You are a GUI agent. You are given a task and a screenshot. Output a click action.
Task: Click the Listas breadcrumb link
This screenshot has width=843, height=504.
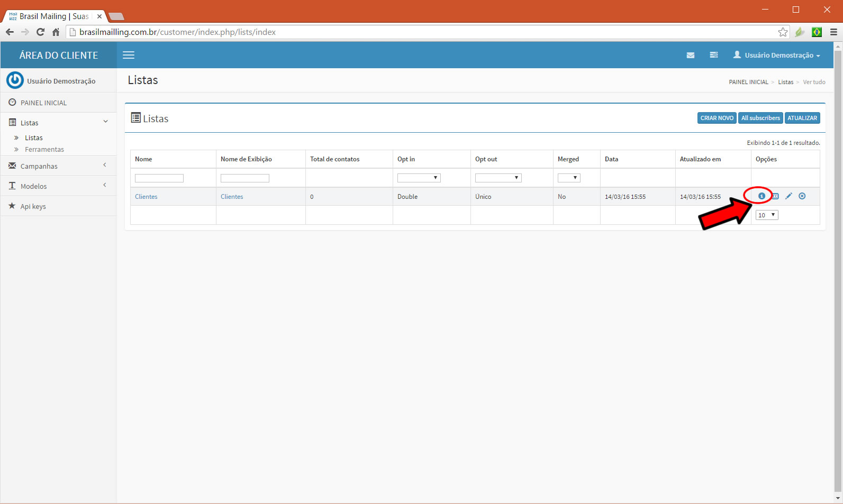785,82
